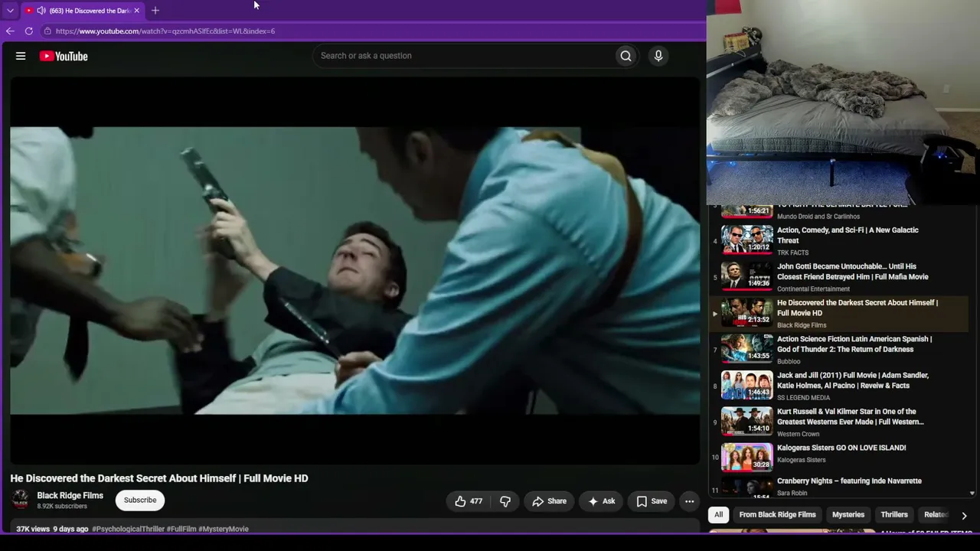Click the #PsychologicalThriller hashtag
The height and width of the screenshot is (551, 980).
[128, 529]
